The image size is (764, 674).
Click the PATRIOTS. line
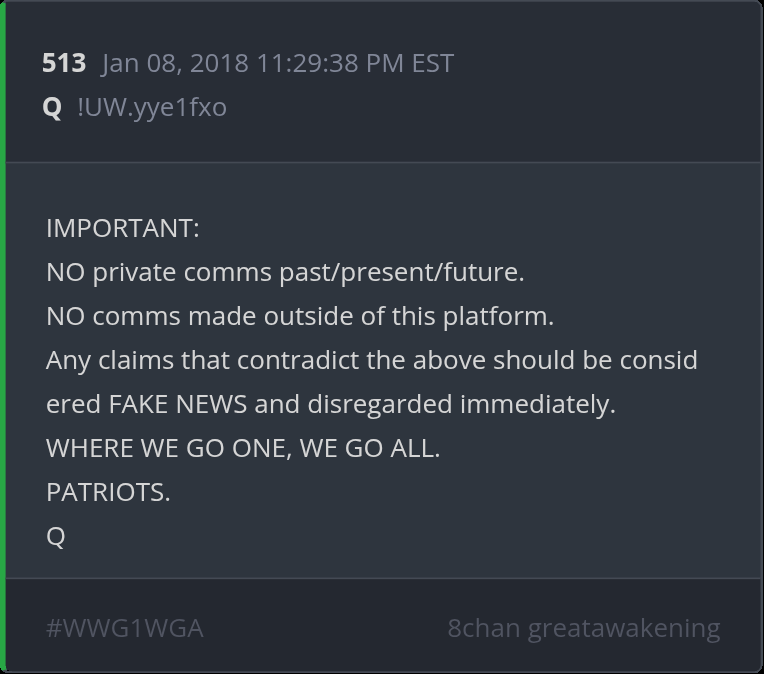click(x=108, y=492)
